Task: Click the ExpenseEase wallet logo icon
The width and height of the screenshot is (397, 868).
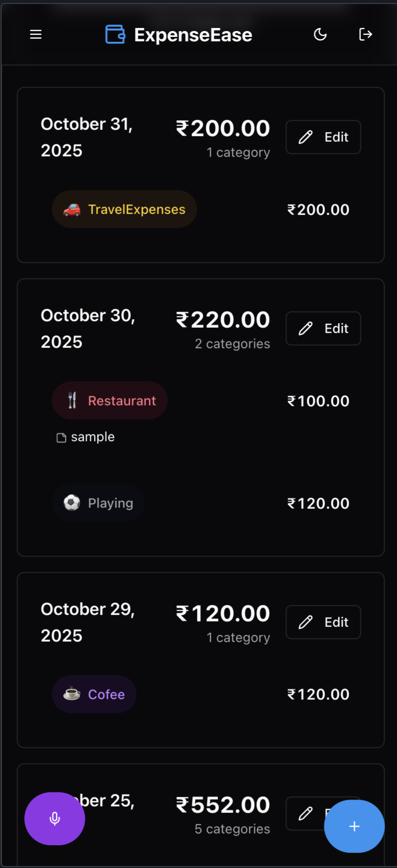Action: coord(115,34)
